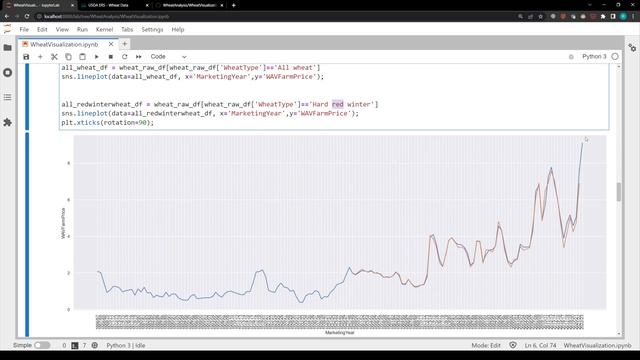Image resolution: width=640 pixels, height=360 pixels.
Task: Click Python 3 | Idle status text
Action: point(126,345)
